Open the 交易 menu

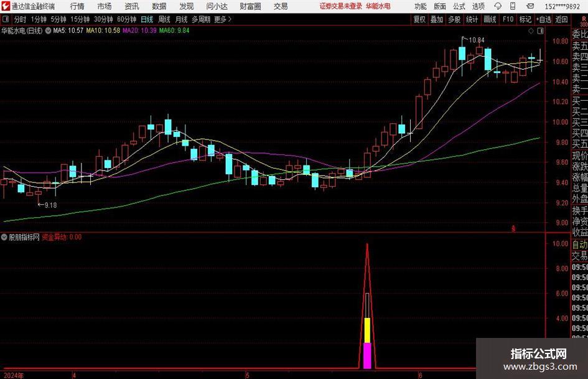tap(281, 6)
